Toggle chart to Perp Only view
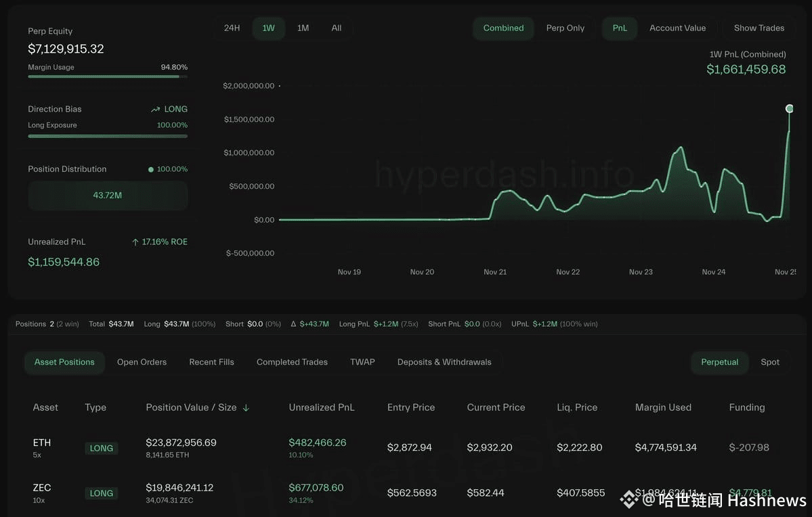 pyautogui.click(x=565, y=28)
